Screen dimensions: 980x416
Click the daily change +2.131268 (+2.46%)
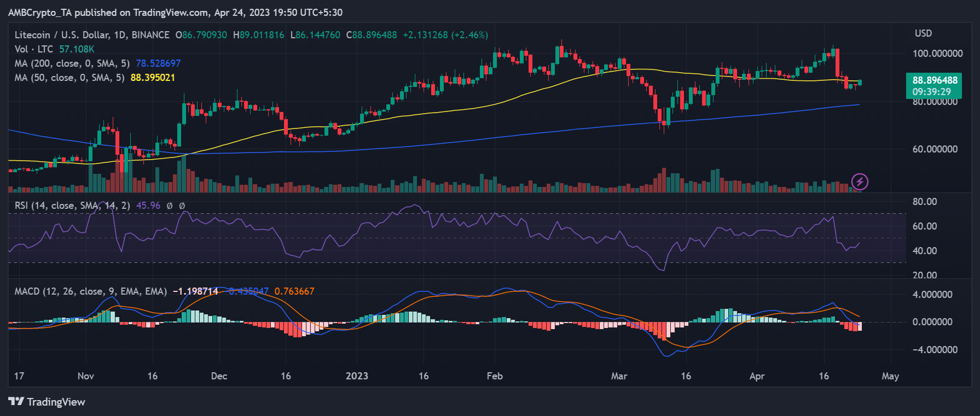pyautogui.click(x=445, y=35)
